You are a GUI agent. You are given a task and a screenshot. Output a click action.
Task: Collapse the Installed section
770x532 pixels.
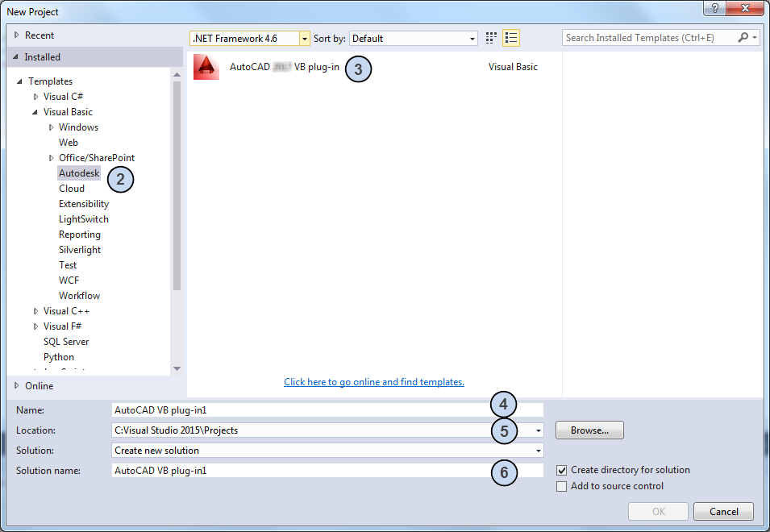tap(15, 57)
